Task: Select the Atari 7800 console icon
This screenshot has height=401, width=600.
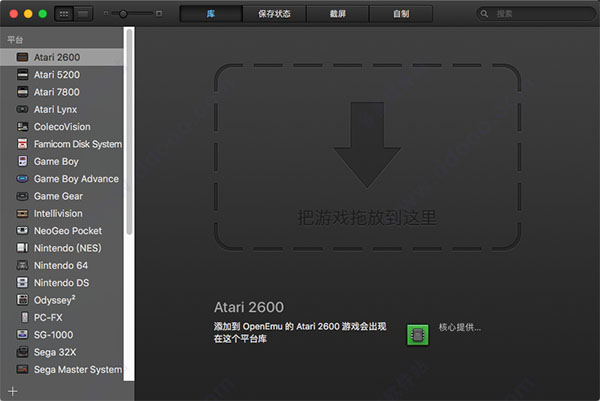Action: click(x=23, y=92)
